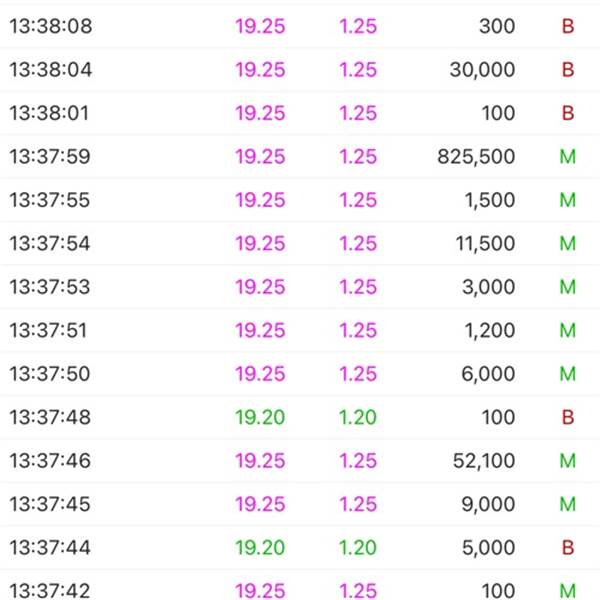
Task: Select the 9,000 volume at 13:37:45
Action: [x=488, y=504]
